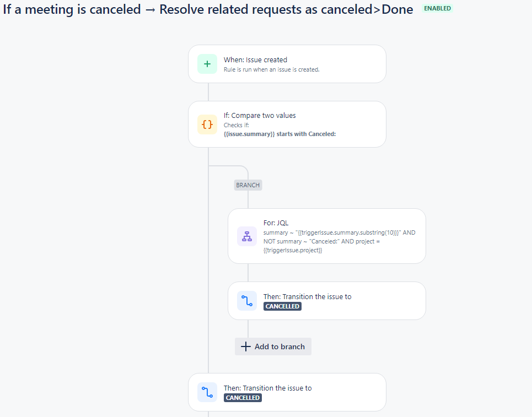
Task: Expand the For: JQL branch card
Action: [326, 236]
